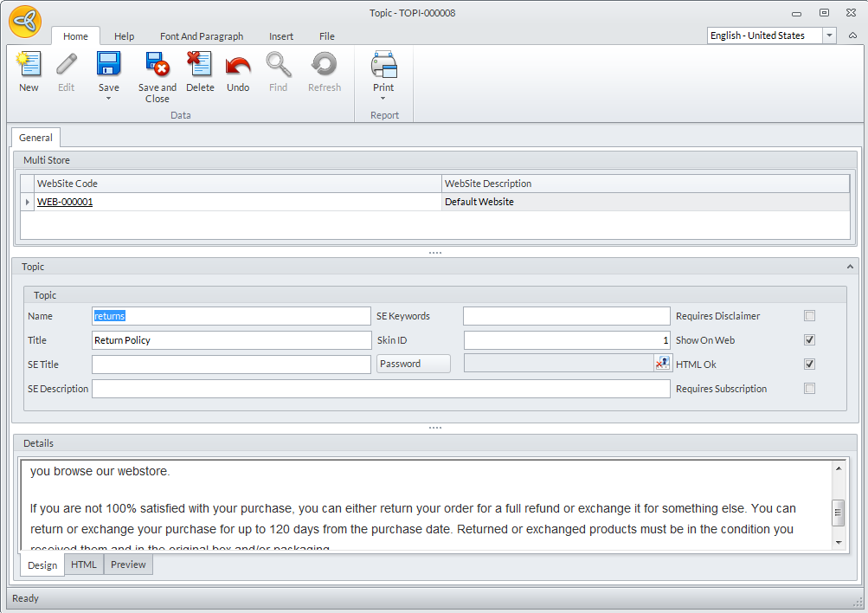Open the WEB-000001 website code link
The width and height of the screenshot is (868, 613).
click(x=65, y=202)
